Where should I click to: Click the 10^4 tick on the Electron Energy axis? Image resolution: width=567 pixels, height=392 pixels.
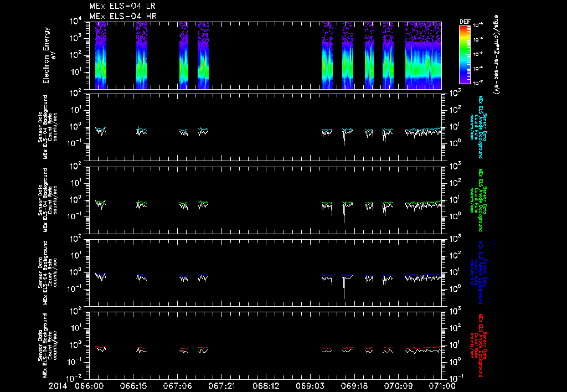(75, 22)
